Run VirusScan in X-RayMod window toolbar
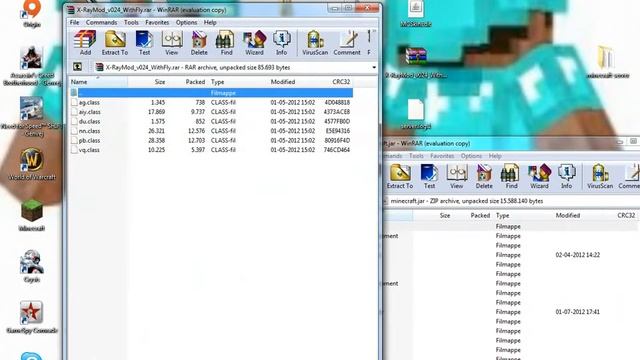The image size is (640, 360). [x=315, y=43]
